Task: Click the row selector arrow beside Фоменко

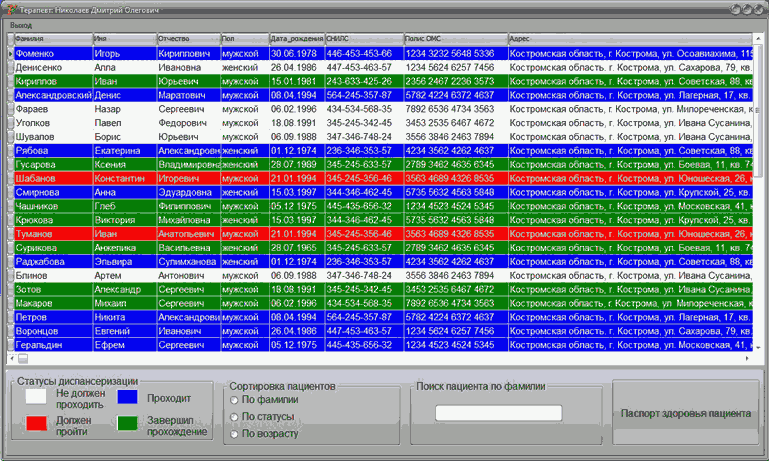Action: [x=9, y=53]
